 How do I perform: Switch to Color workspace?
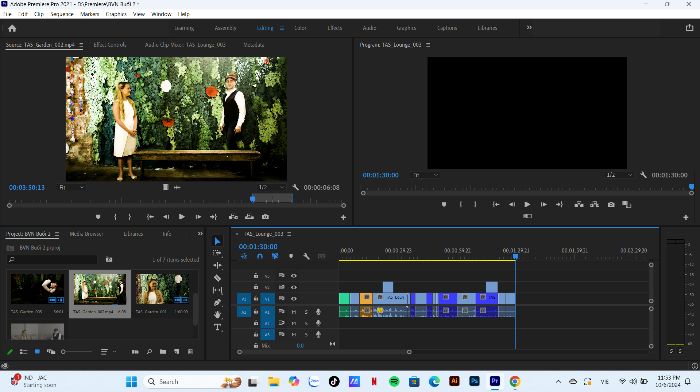click(x=300, y=28)
